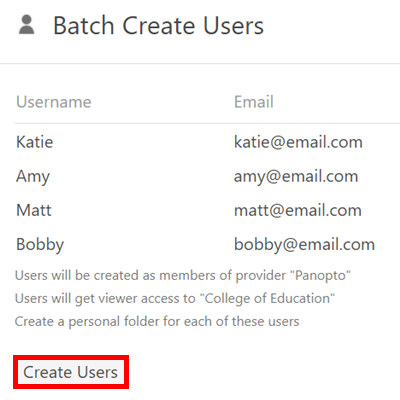
Task: Click the email matt@email.com
Action: click(x=298, y=210)
